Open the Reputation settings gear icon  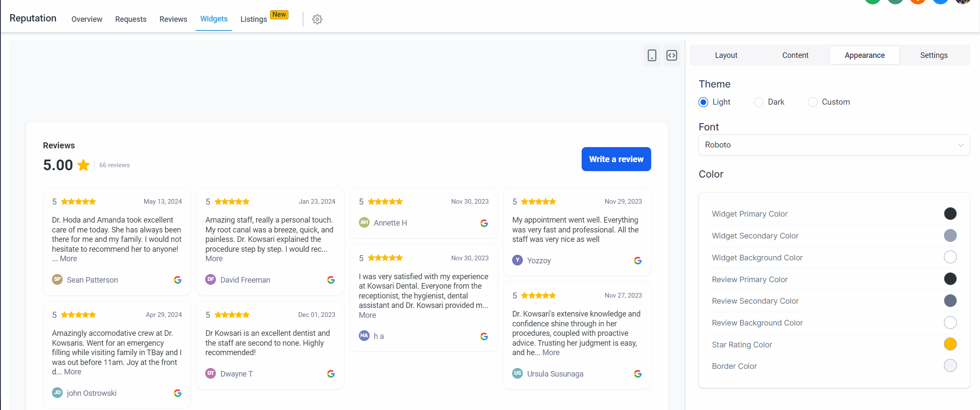click(317, 19)
